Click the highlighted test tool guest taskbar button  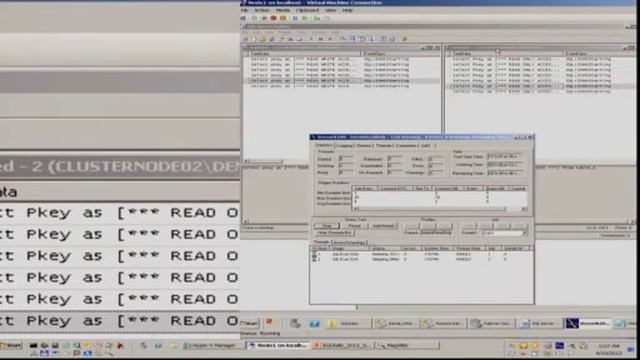point(587,323)
